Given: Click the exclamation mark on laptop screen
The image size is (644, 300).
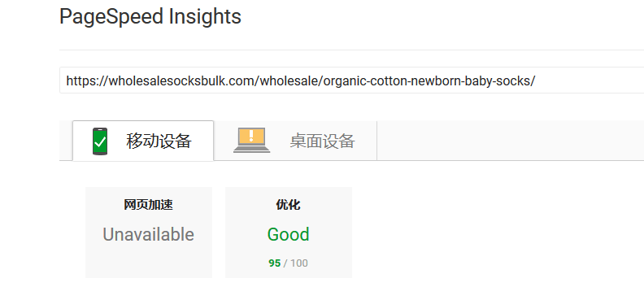Looking at the screenshot, I should point(251,136).
